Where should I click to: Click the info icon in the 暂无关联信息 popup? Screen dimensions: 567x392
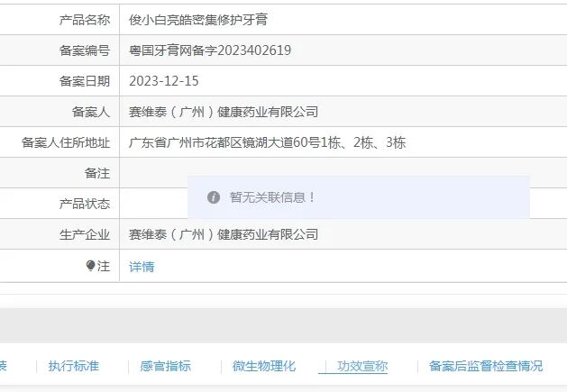pyautogui.click(x=214, y=197)
